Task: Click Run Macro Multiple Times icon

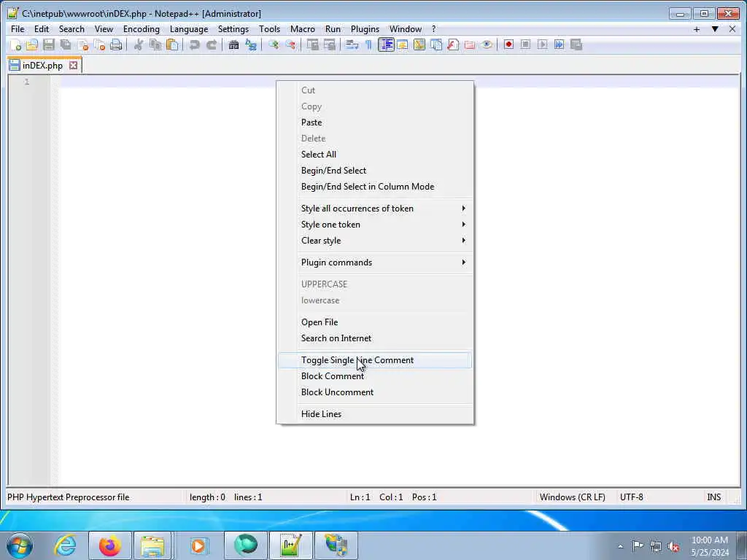Action: (x=560, y=44)
